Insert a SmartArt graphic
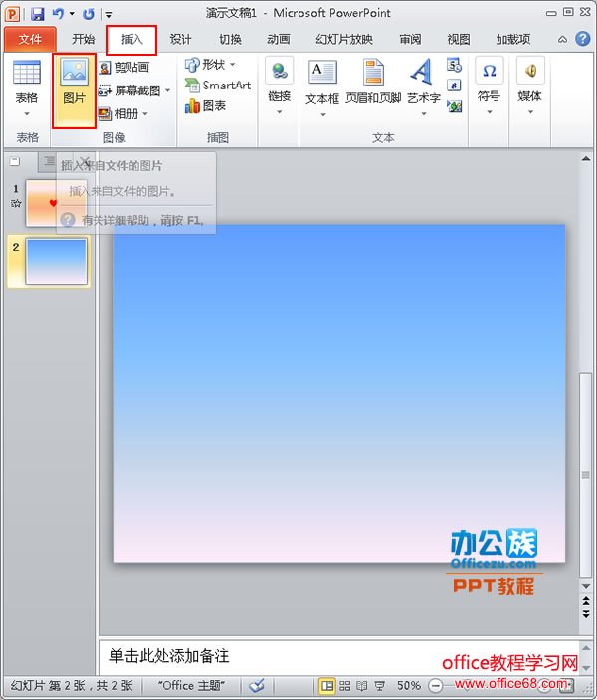 218,85
